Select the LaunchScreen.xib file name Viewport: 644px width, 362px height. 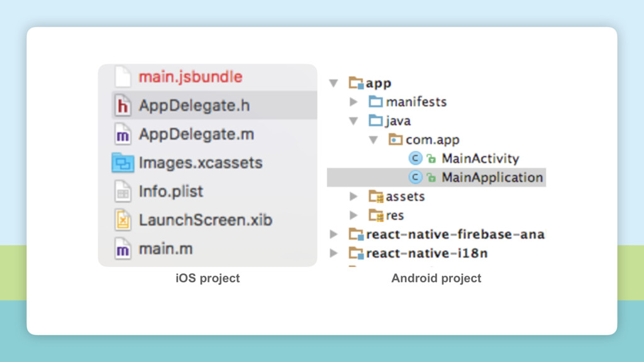tap(206, 220)
